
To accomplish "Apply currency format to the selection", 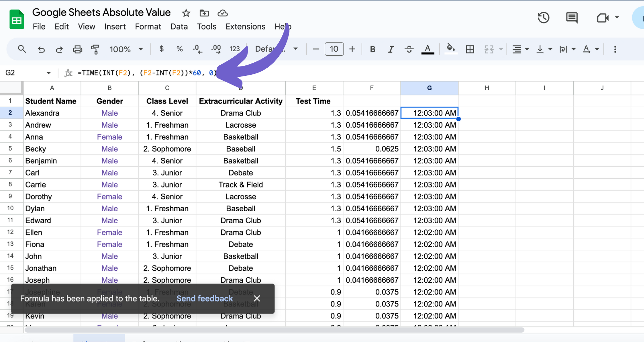I will pos(161,49).
